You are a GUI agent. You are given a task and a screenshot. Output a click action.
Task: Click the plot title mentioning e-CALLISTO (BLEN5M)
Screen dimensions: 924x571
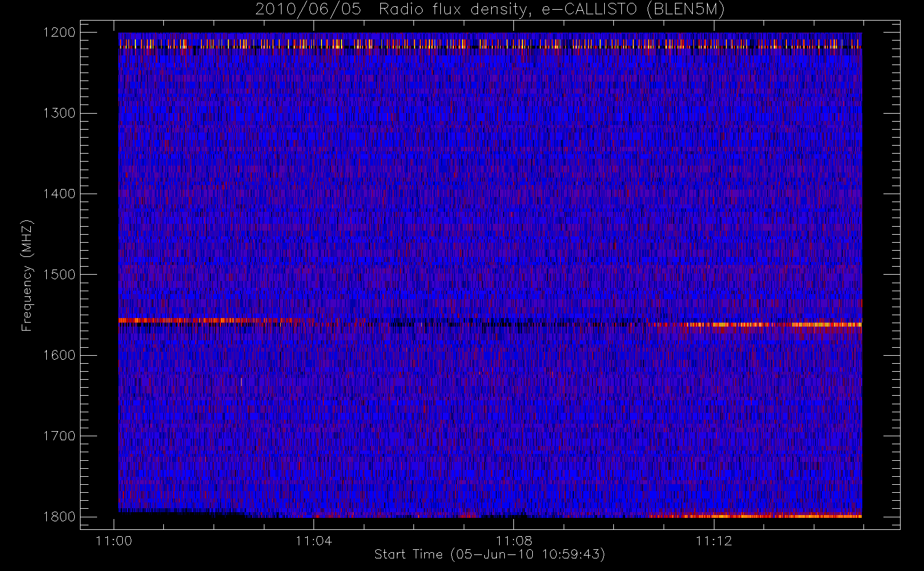pos(490,10)
